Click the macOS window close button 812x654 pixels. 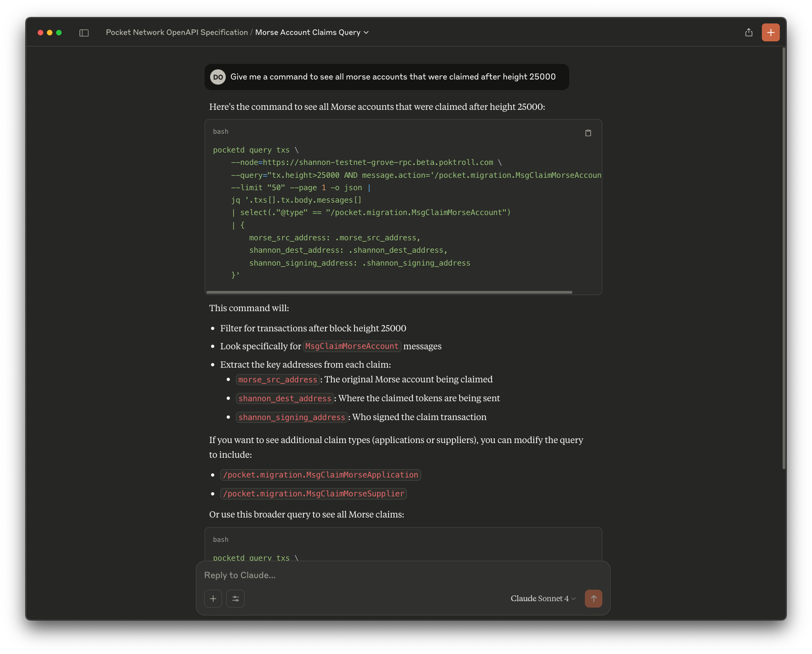(40, 33)
